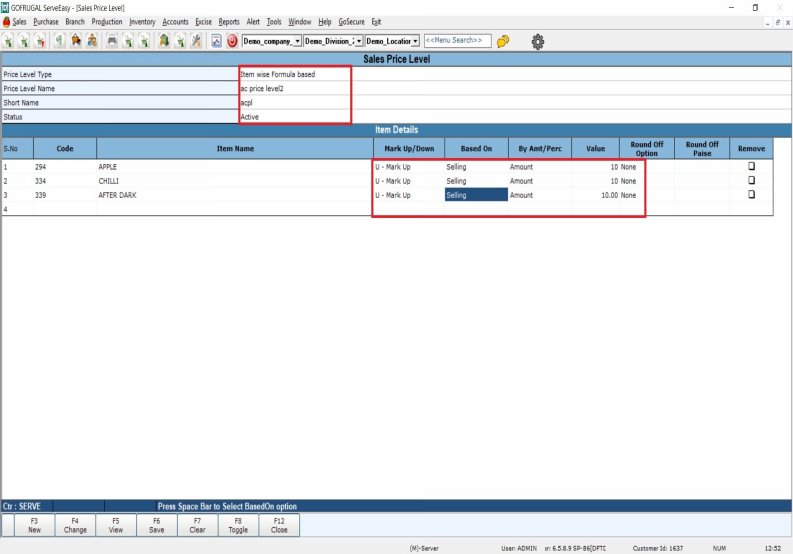
Task: Open the Tools menu
Action: click(x=274, y=22)
